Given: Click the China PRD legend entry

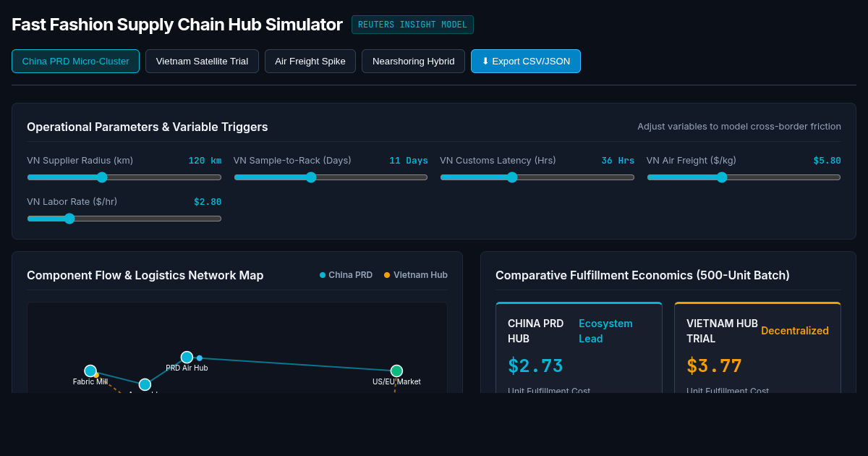Looking at the screenshot, I should (346, 275).
